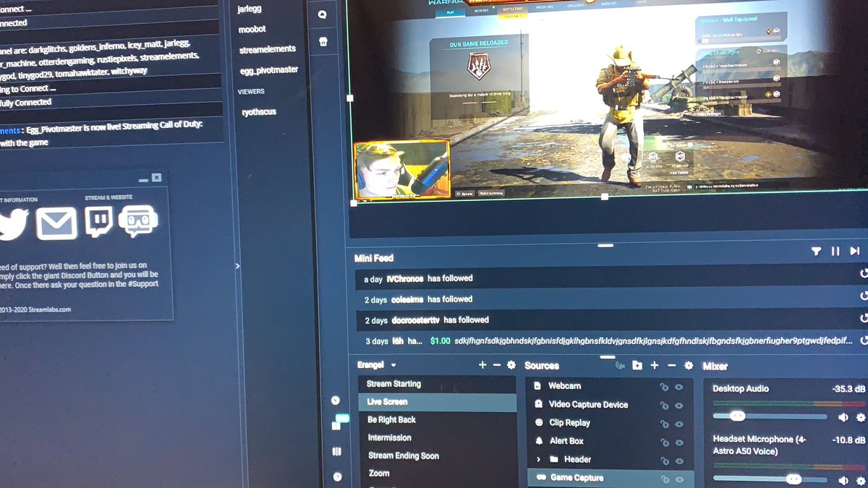Open Desktop Audio settings gear
This screenshot has height=488, width=868.
point(861,417)
